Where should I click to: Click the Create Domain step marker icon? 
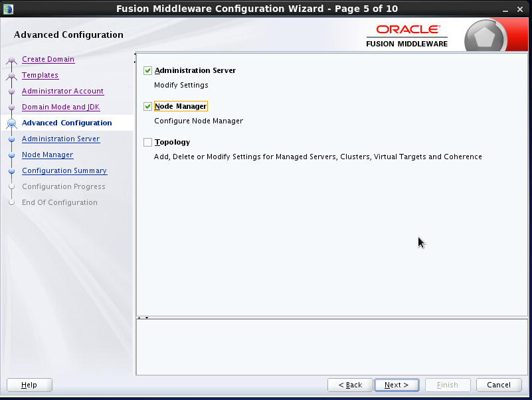click(11, 60)
